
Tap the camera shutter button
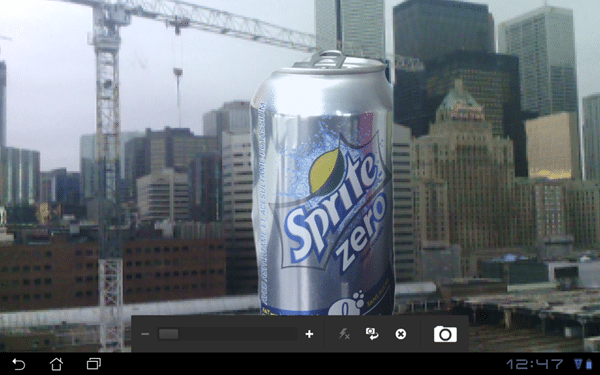(x=445, y=334)
